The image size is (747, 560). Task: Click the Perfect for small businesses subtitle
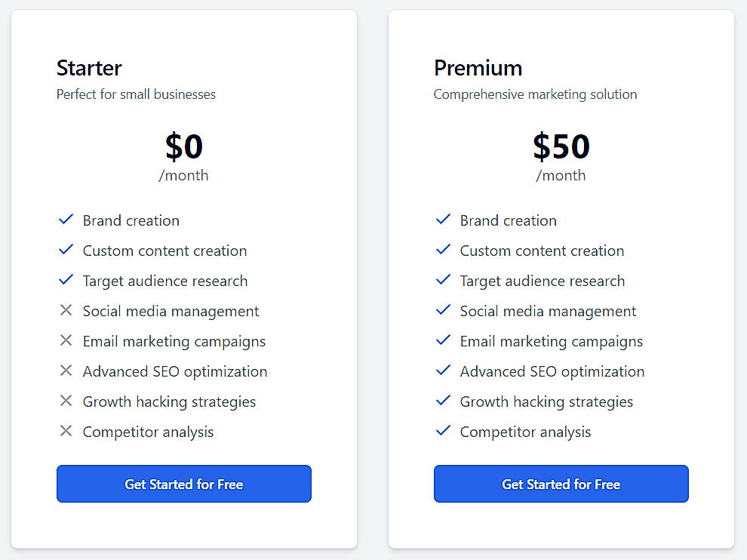(136, 94)
